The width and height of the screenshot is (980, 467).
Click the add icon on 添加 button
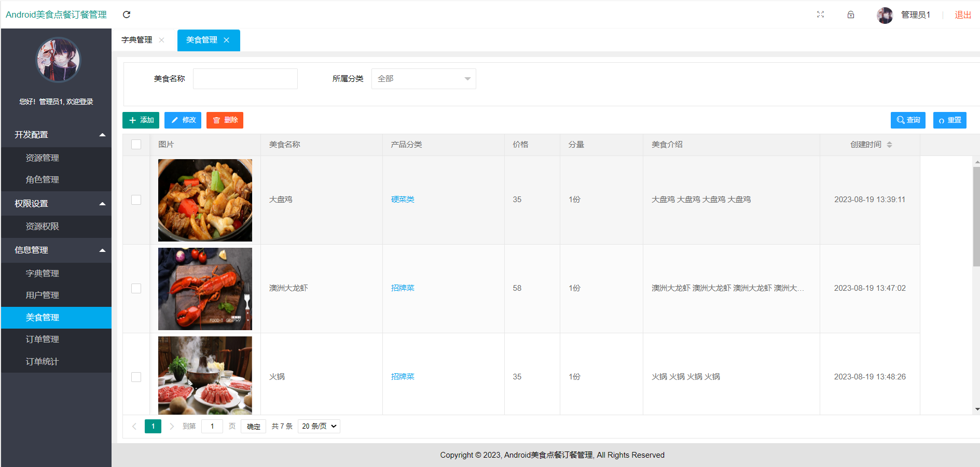click(132, 120)
